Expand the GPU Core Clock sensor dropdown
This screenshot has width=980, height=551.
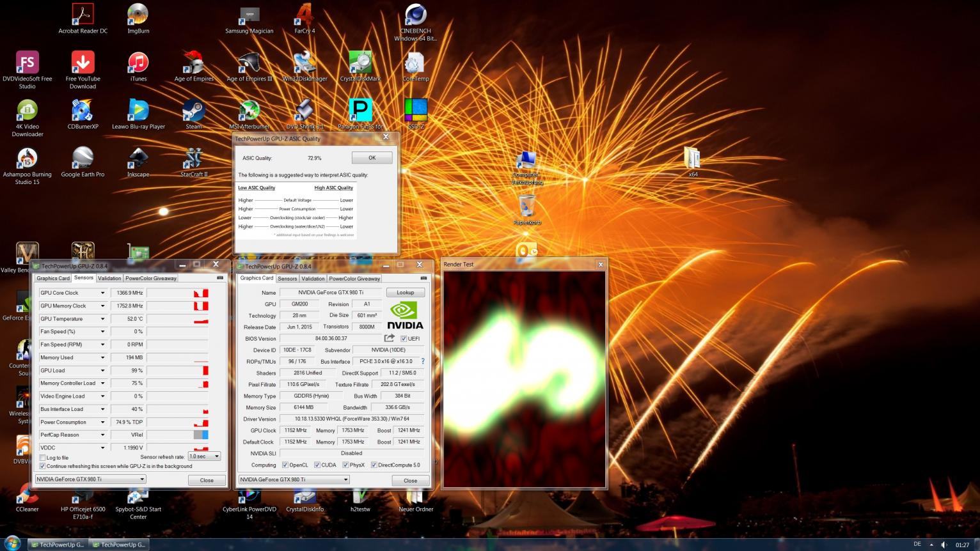pyautogui.click(x=102, y=293)
